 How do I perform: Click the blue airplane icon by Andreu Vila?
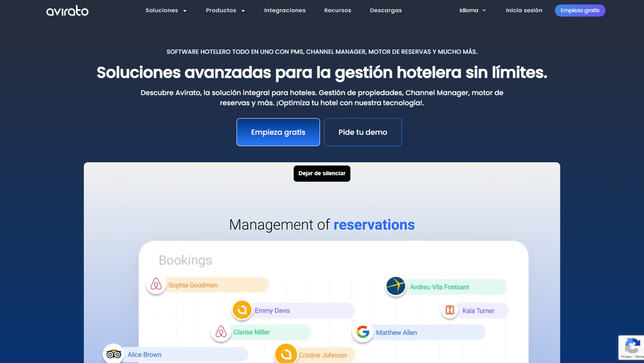tap(396, 286)
